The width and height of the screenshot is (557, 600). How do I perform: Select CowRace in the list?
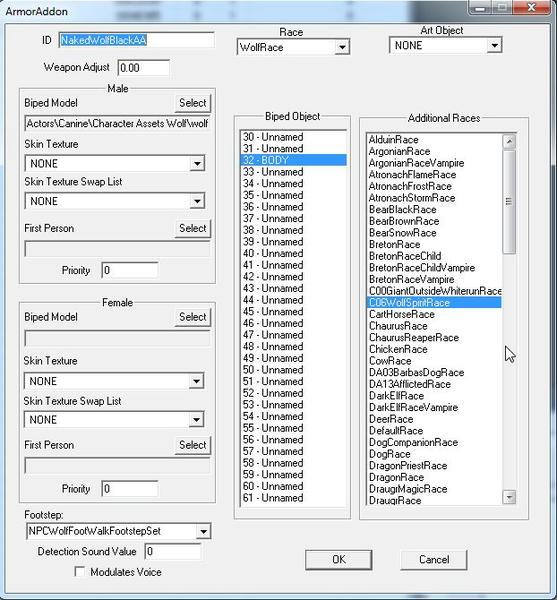click(x=434, y=361)
